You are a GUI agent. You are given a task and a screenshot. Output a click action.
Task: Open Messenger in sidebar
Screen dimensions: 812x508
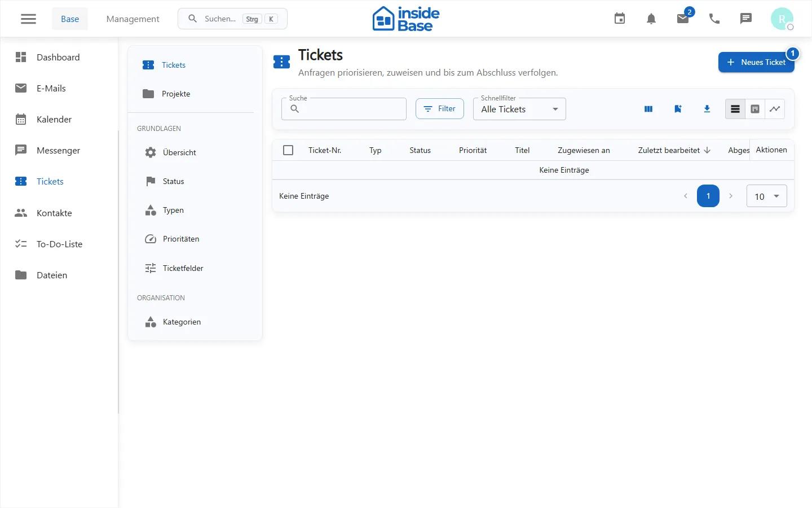point(59,150)
